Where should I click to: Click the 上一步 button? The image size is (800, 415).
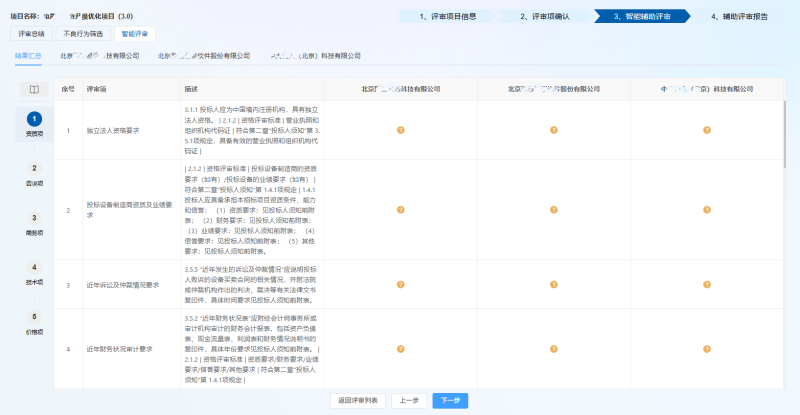(x=409, y=401)
